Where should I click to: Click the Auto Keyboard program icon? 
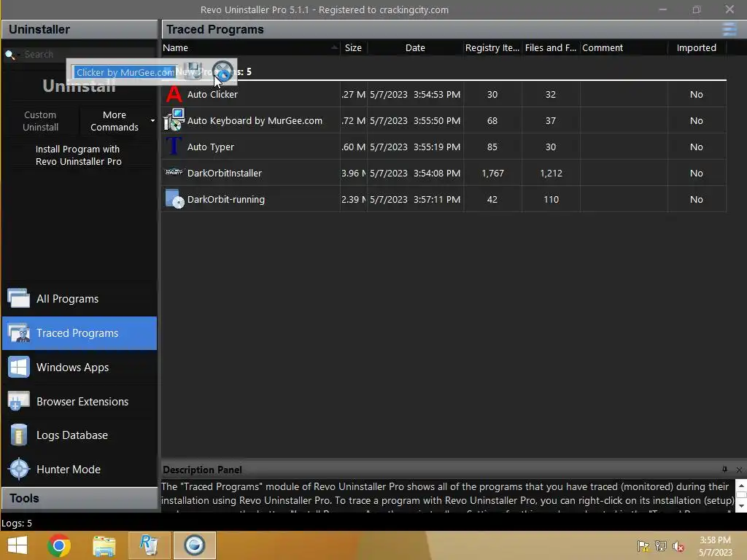click(174, 120)
